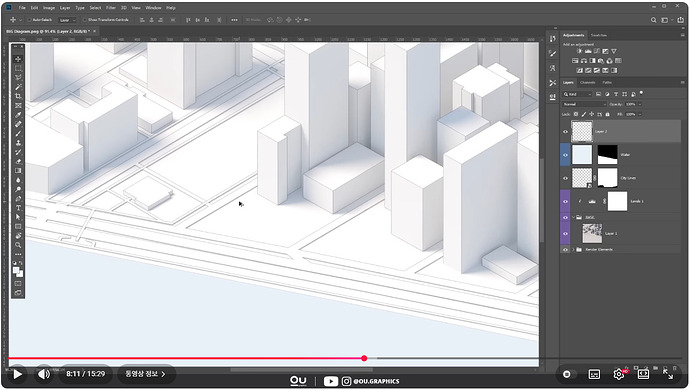Select the Brush tool
Screen dimensions: 690x390
click(x=18, y=133)
